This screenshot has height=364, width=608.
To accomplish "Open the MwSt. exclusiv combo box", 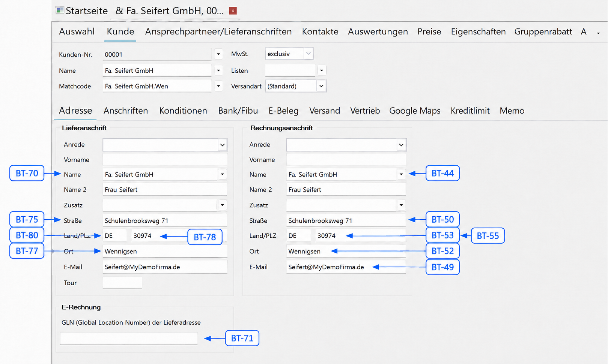I will coord(289,54).
